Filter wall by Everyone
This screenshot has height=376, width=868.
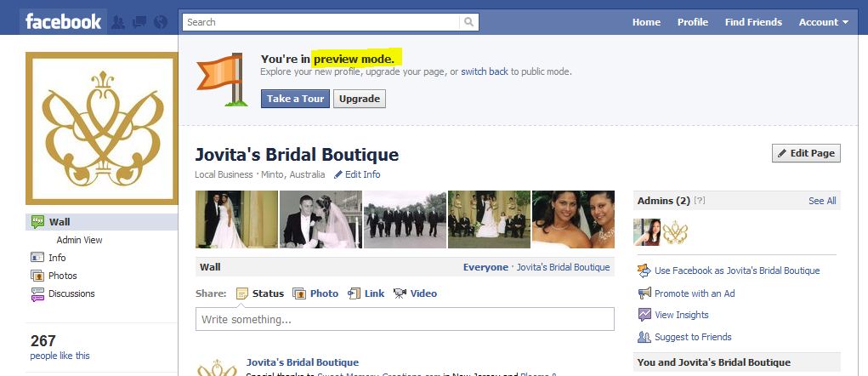[x=485, y=267]
